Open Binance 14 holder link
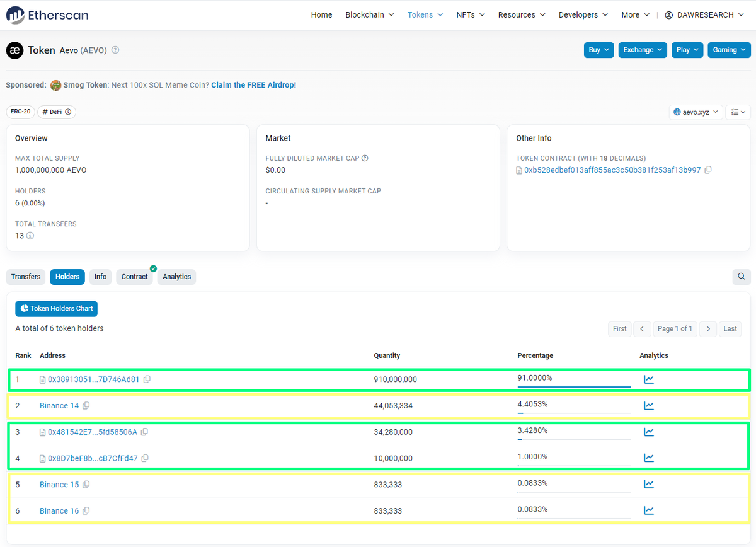 click(59, 406)
